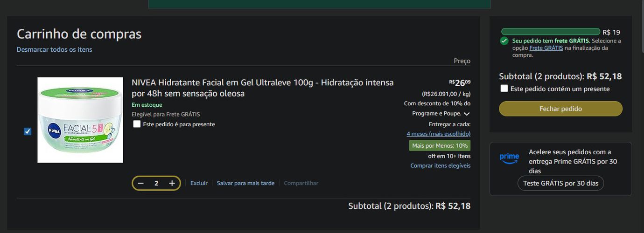644x233 pixels.
Task: Click the 'Mais por Menos: 10%' badge
Action: tap(440, 145)
